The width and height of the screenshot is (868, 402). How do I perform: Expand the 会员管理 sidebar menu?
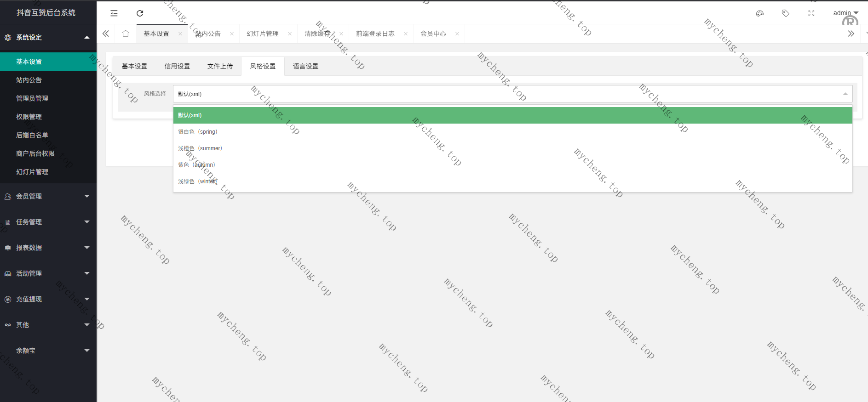(48, 196)
